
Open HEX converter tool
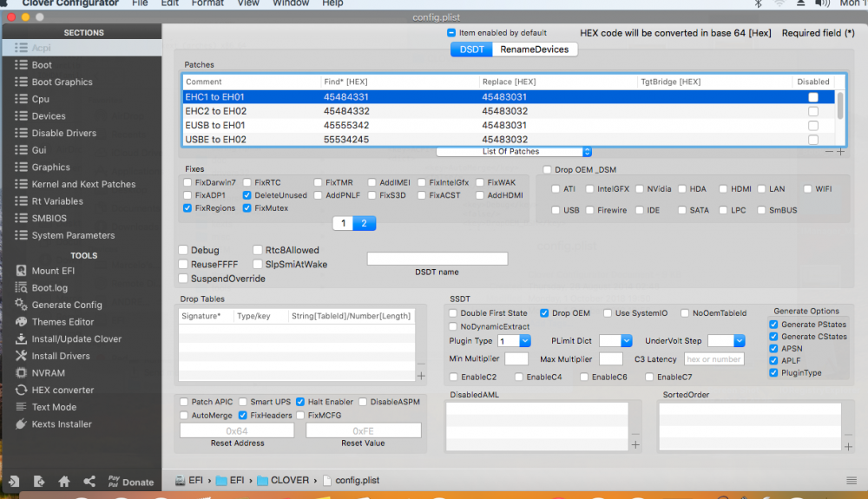62,390
